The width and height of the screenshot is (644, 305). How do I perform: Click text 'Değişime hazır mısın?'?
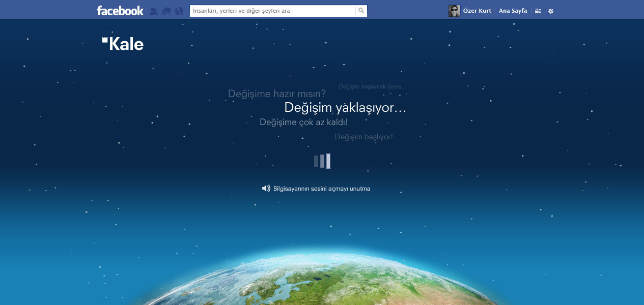[277, 94]
